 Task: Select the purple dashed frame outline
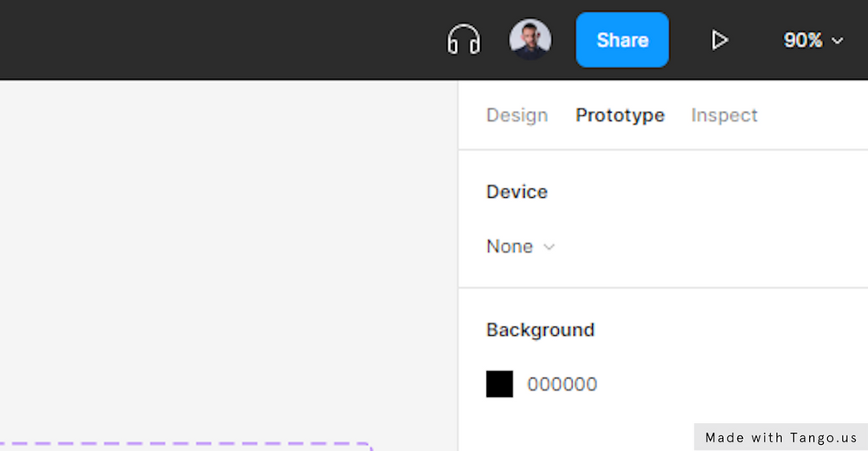[186, 444]
